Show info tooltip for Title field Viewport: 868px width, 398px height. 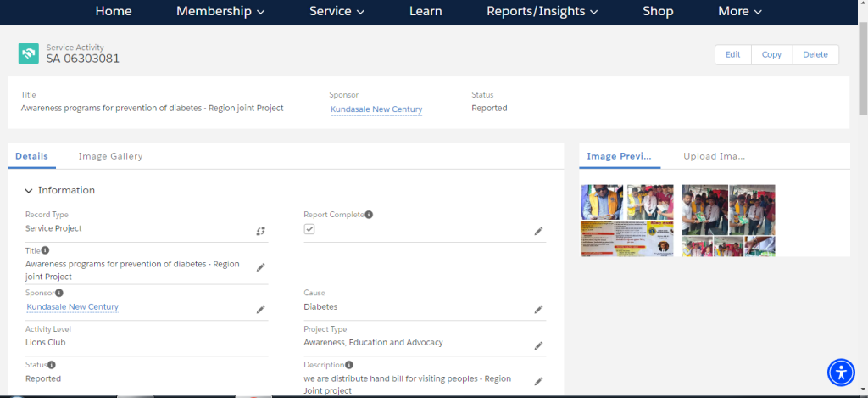pyautogui.click(x=46, y=250)
